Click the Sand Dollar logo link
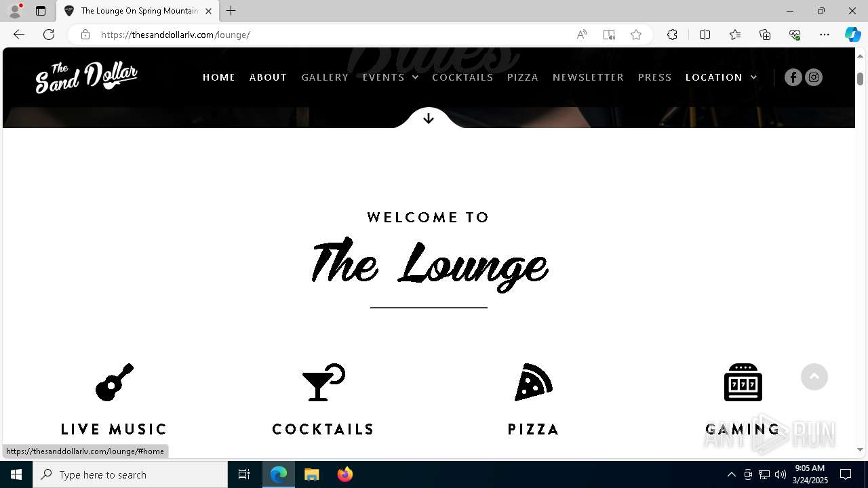This screenshot has height=488, width=868. [x=87, y=77]
